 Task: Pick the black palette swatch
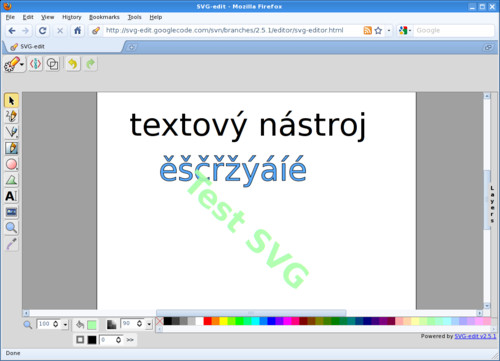tap(168, 321)
